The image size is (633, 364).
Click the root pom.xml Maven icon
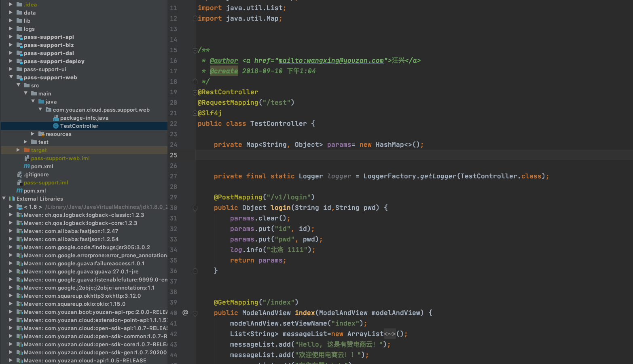click(x=19, y=190)
